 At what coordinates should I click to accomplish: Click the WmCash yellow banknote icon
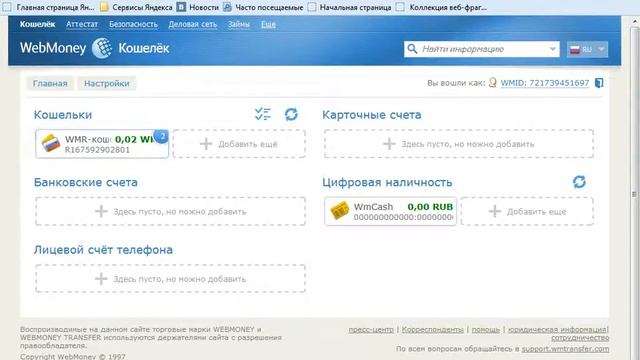(x=340, y=211)
